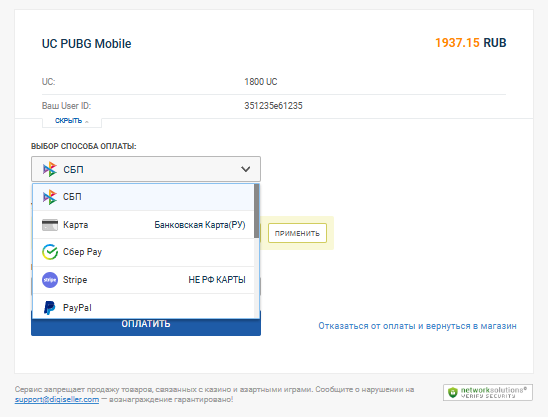Open the СБП payment method combo box
The height and width of the screenshot is (417, 548).
tap(146, 169)
